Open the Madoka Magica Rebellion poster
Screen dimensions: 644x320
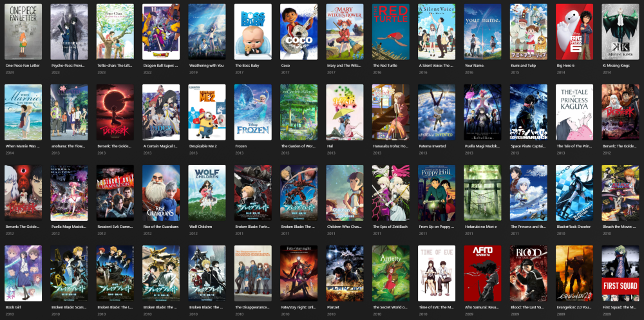pyautogui.click(x=482, y=112)
